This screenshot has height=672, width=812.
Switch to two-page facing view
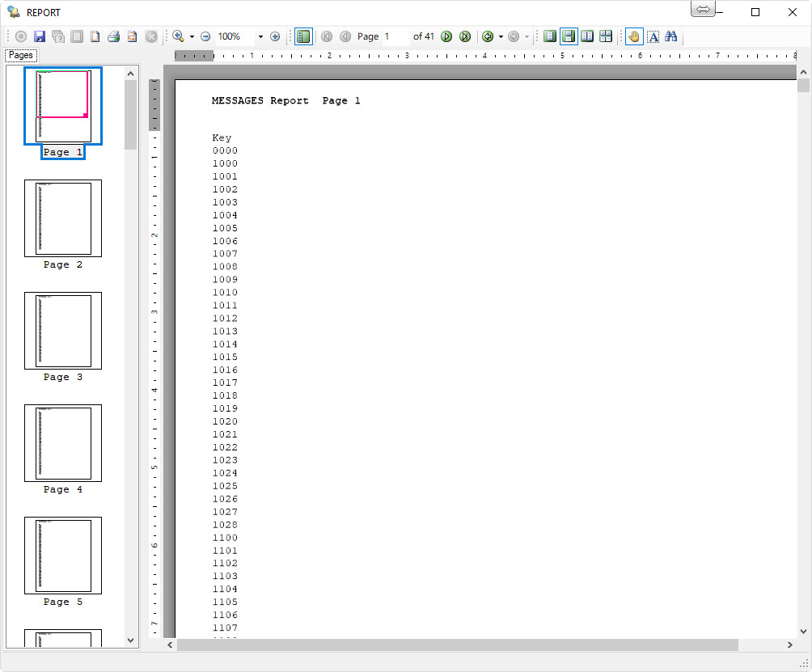coord(587,36)
